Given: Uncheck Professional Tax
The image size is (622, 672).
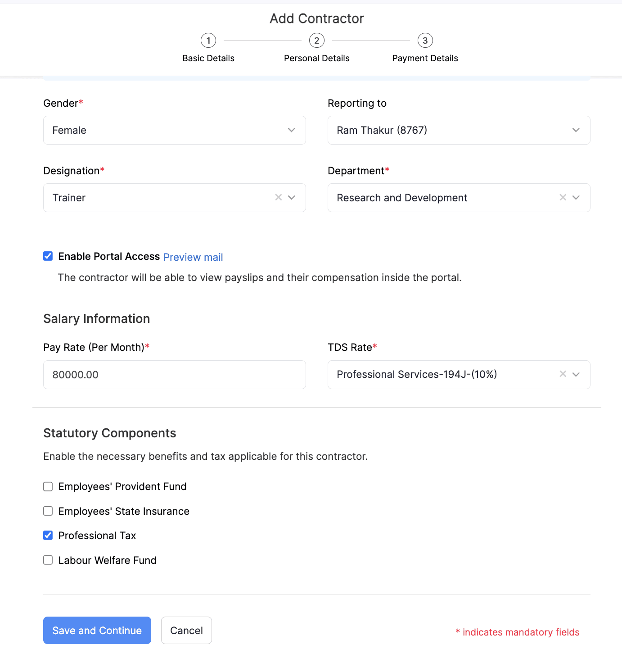Looking at the screenshot, I should [48, 535].
